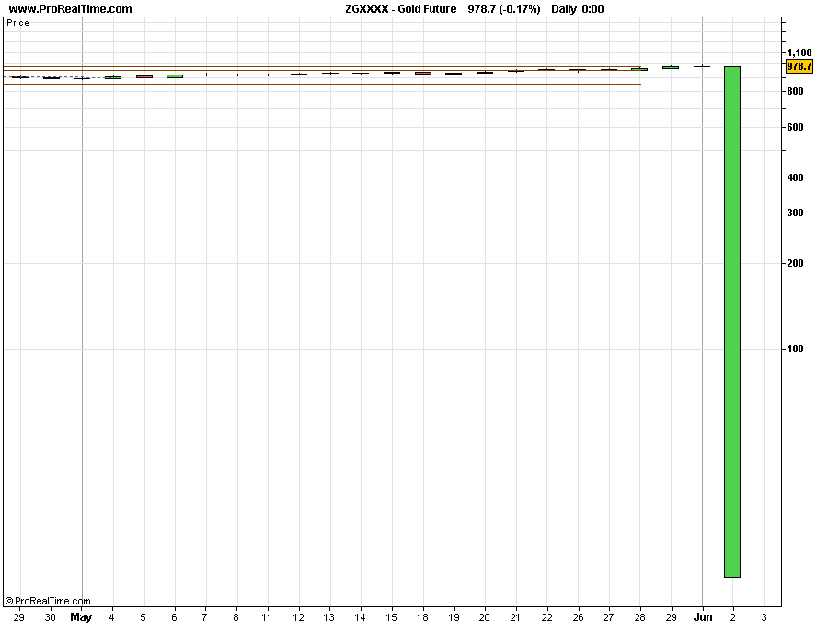Image resolution: width=828 pixels, height=644 pixels.
Task: Click the red candle above date 18
Action: click(x=423, y=74)
